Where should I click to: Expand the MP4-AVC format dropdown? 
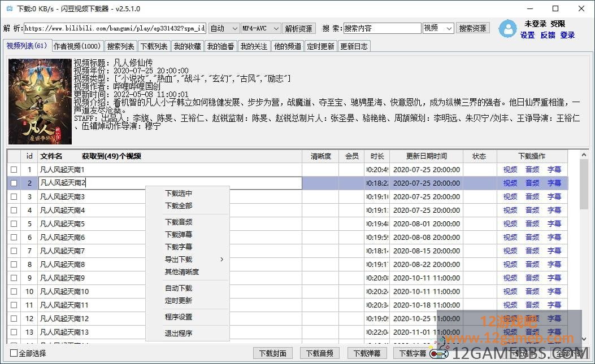[260, 28]
